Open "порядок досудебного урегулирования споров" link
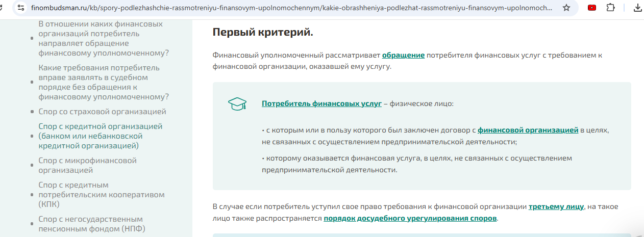This screenshot has height=237, width=644. tap(410, 218)
